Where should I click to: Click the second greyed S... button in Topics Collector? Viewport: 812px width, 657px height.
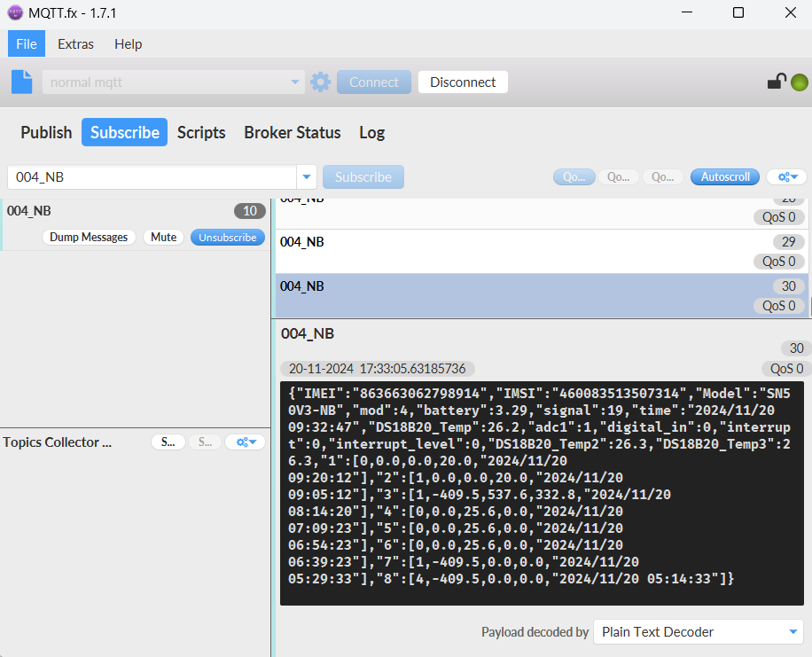(205, 442)
